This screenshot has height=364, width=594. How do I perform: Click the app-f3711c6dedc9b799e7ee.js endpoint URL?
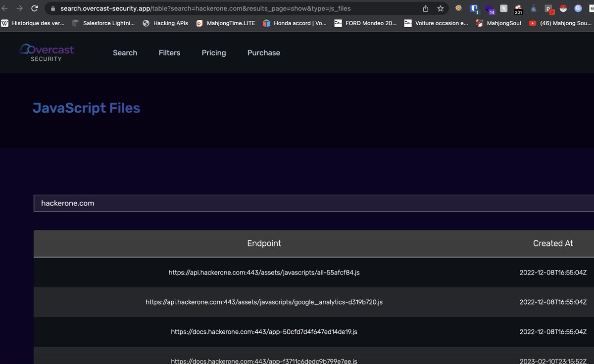click(x=264, y=362)
